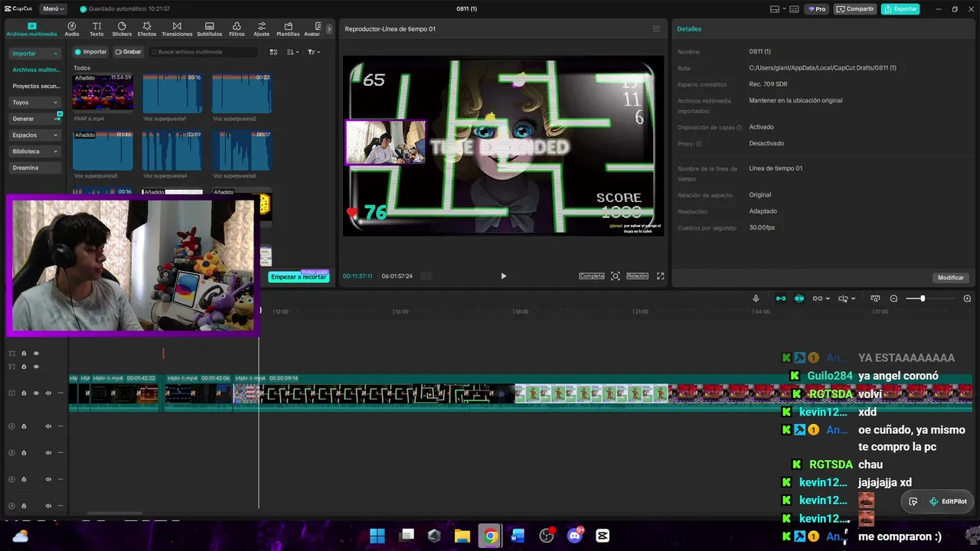Click the timeline zoom-to-fit icon
This screenshot has width=980, height=551.
pos(876,298)
